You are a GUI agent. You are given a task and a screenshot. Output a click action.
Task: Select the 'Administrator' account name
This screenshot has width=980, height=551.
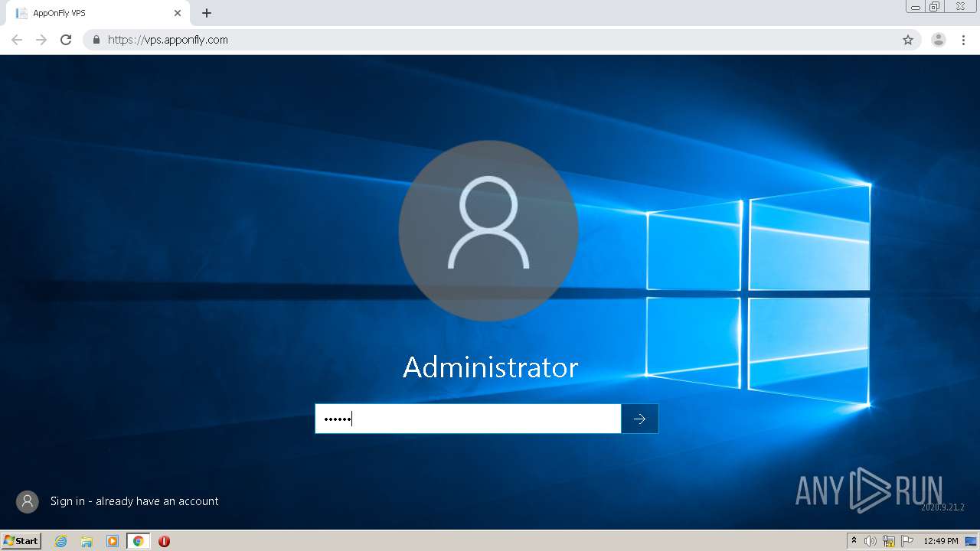click(x=490, y=367)
